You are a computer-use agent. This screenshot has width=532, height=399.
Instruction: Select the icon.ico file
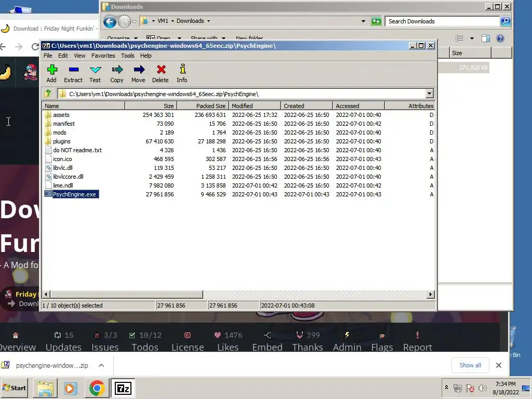coord(62,159)
